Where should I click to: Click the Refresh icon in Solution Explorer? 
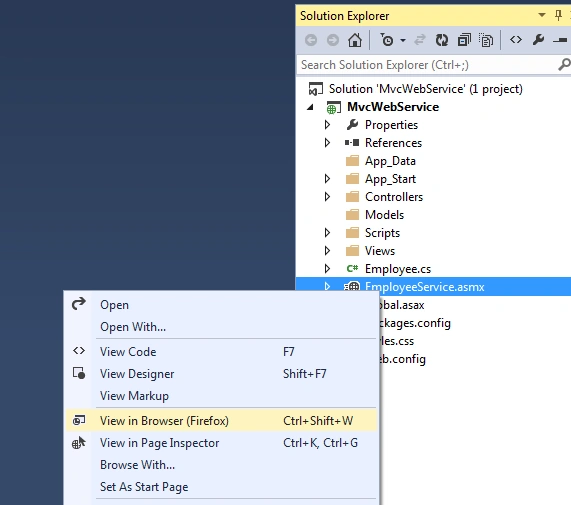442,40
